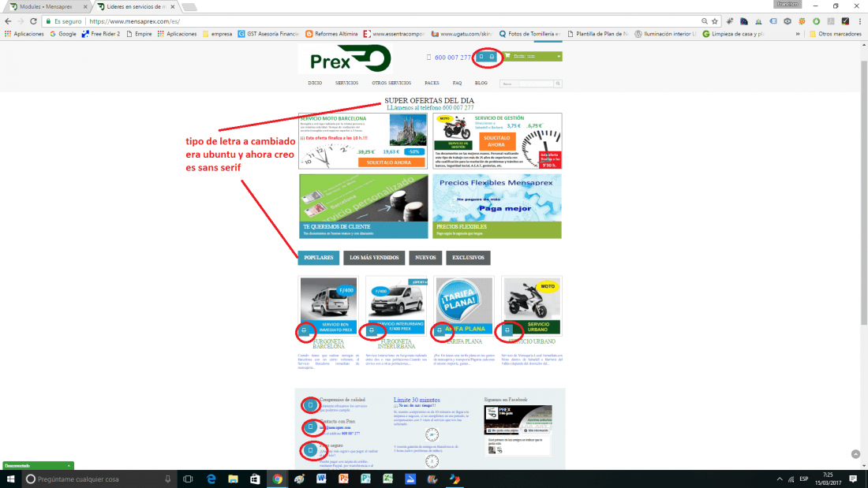868x488 pixels.
Task: Select the EXCLUSIVOS tab
Action: (x=468, y=258)
